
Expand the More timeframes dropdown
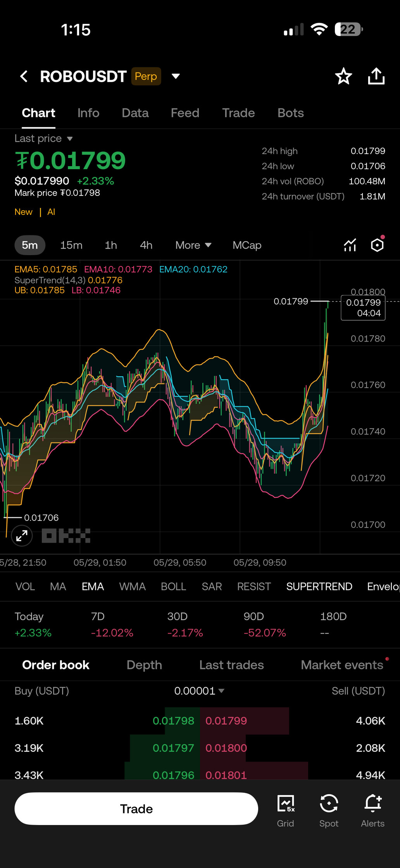(x=193, y=245)
